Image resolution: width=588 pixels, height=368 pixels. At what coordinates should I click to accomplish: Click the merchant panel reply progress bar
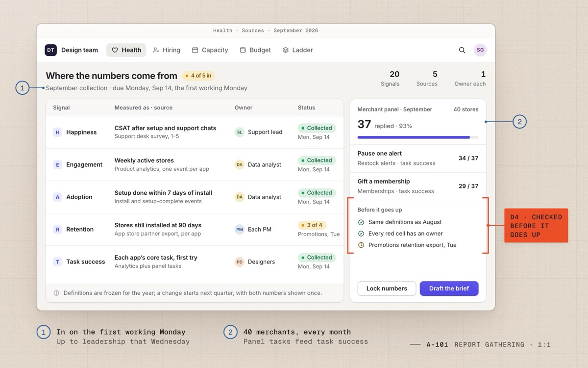click(418, 137)
